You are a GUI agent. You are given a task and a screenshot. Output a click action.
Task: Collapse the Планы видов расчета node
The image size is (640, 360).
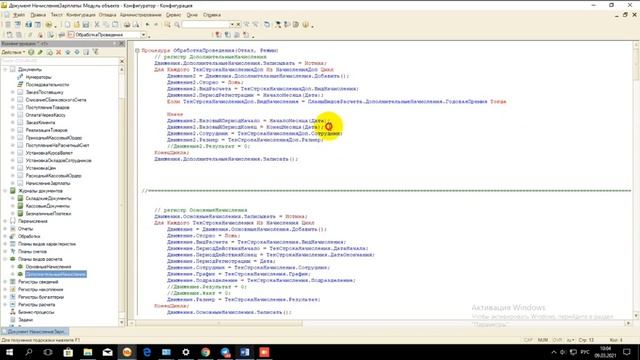5,259
